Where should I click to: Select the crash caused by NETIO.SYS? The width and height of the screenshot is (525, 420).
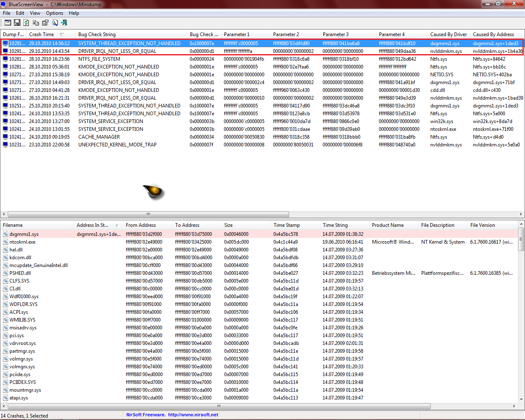tap(262, 75)
